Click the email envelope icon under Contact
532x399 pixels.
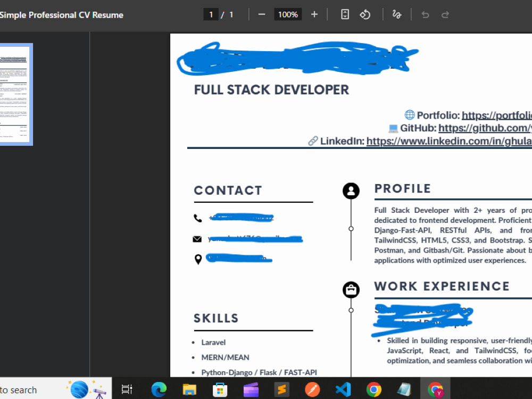click(x=197, y=239)
